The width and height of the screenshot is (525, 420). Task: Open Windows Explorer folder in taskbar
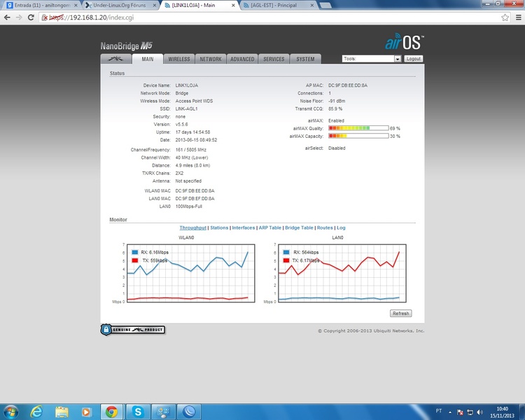tap(62, 412)
